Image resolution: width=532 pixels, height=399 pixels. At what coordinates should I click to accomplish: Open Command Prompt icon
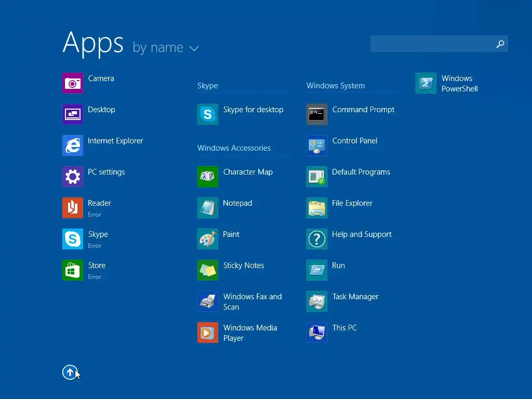click(317, 114)
